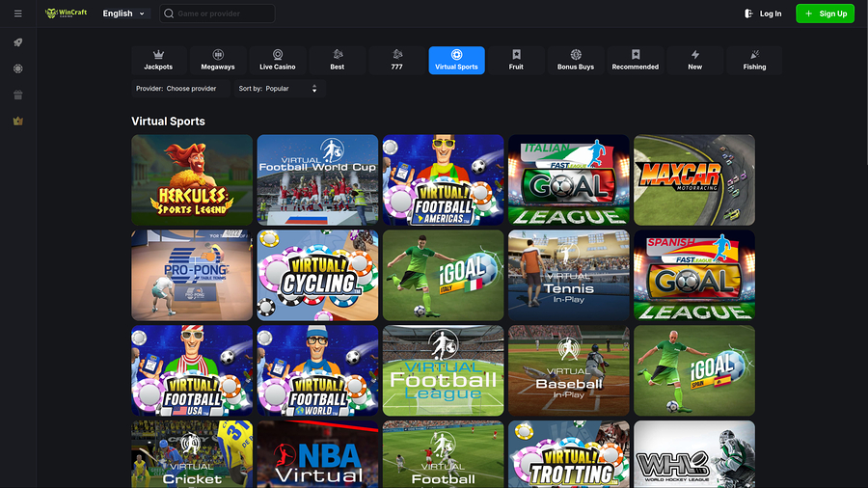
Task: Focus the Game or provider search field
Action: (217, 14)
